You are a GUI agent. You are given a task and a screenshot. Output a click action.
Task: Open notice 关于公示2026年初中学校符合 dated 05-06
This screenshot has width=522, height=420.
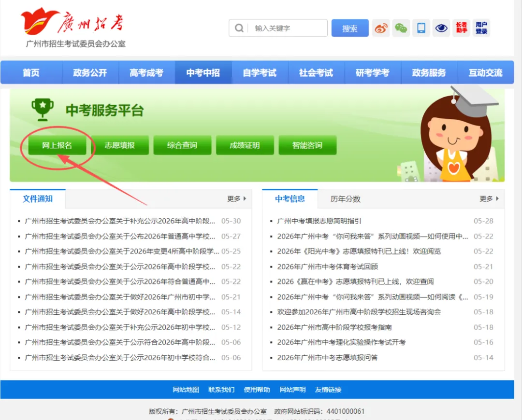click(x=120, y=357)
